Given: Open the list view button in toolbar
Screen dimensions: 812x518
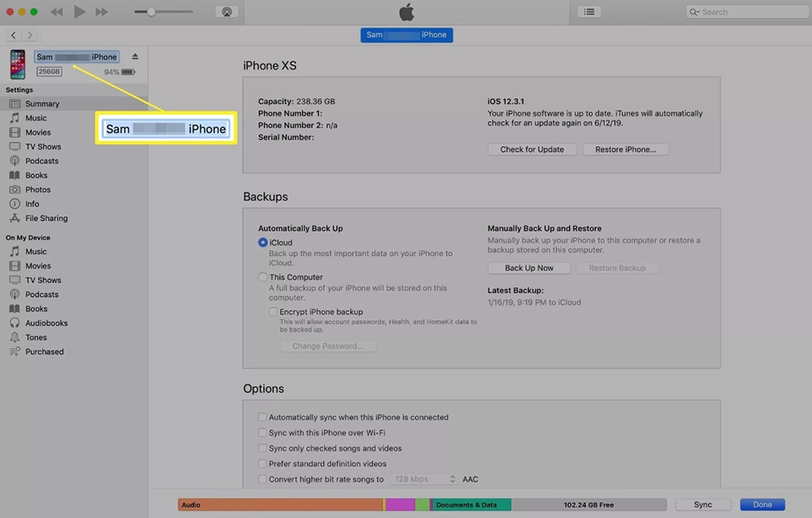Looking at the screenshot, I should tap(589, 12).
